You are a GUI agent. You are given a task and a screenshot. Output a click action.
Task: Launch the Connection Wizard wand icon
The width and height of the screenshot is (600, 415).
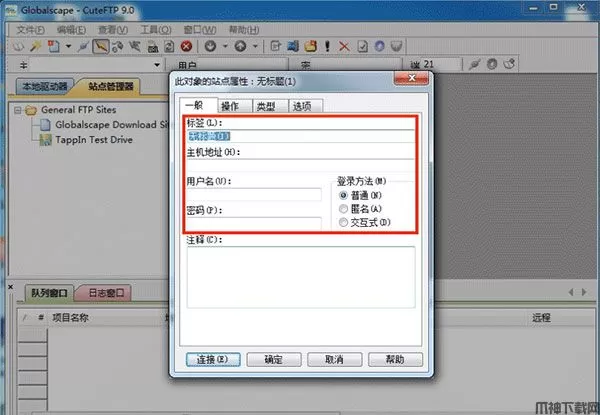pyautogui.click(x=36, y=47)
